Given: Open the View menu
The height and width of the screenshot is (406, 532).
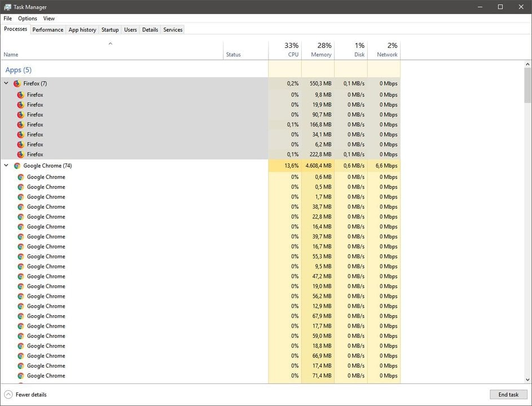Looking at the screenshot, I should pos(49,18).
